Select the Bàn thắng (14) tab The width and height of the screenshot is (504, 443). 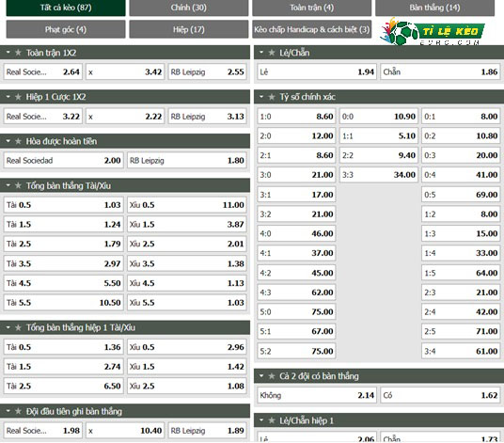pos(434,8)
